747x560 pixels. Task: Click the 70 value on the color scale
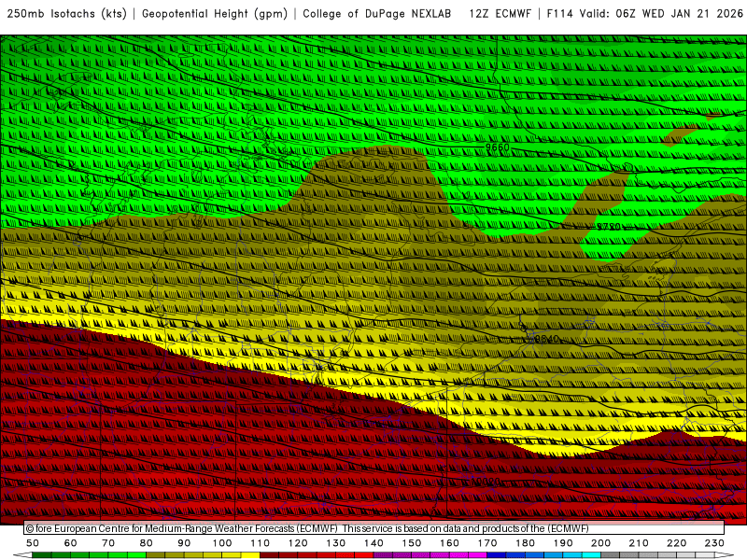(x=108, y=543)
